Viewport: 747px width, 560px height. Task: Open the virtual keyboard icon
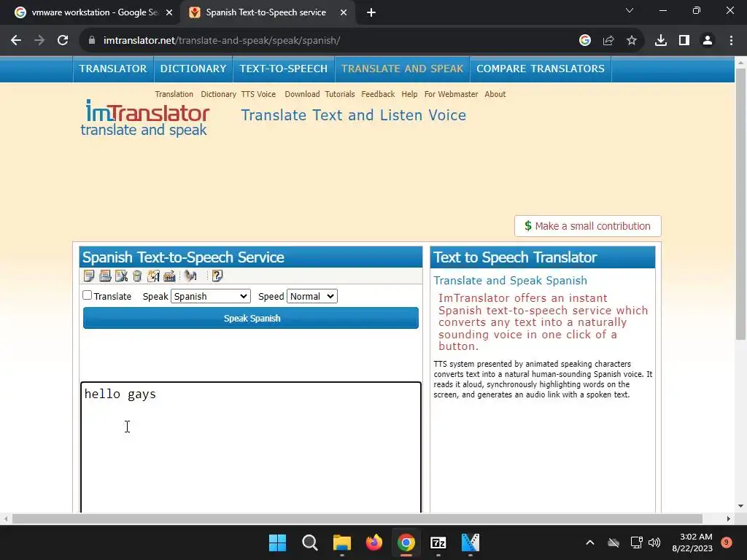[x=169, y=276]
